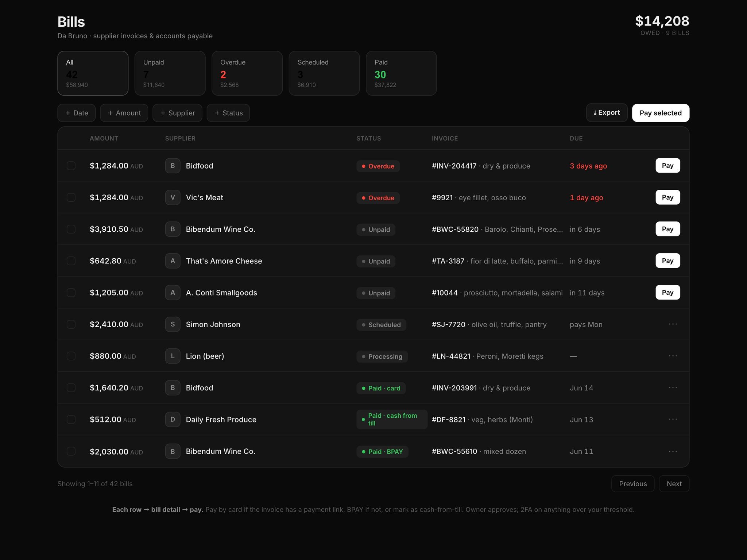Open more options for Lion (beer) row

pos(673,356)
